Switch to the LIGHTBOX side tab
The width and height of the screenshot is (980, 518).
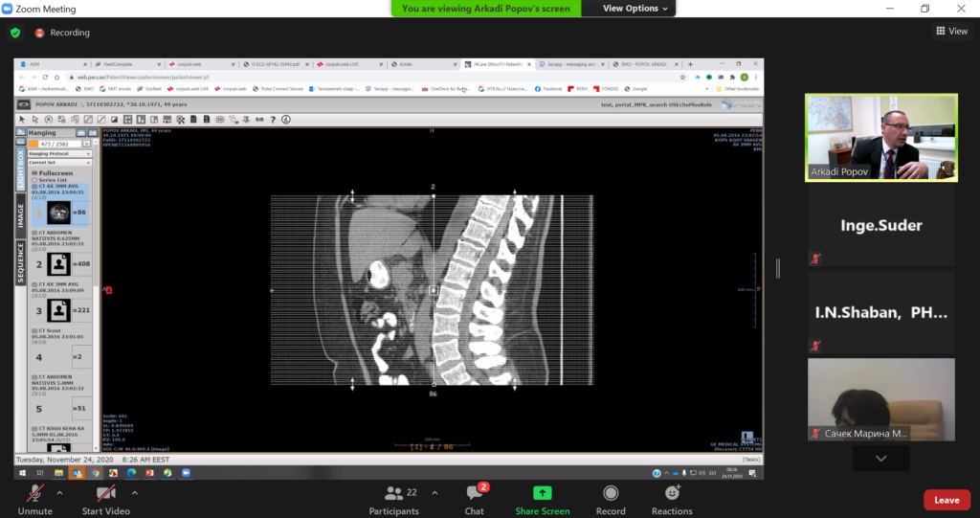pos(21,168)
